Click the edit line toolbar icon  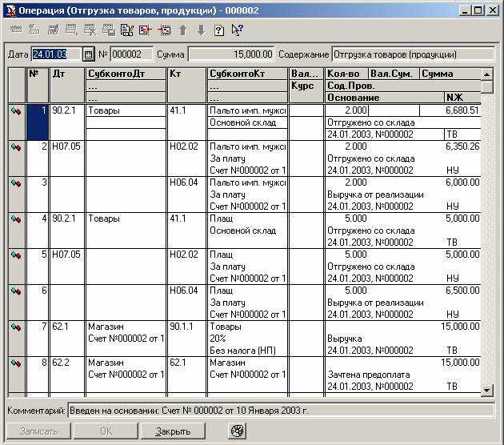[x=53, y=30]
